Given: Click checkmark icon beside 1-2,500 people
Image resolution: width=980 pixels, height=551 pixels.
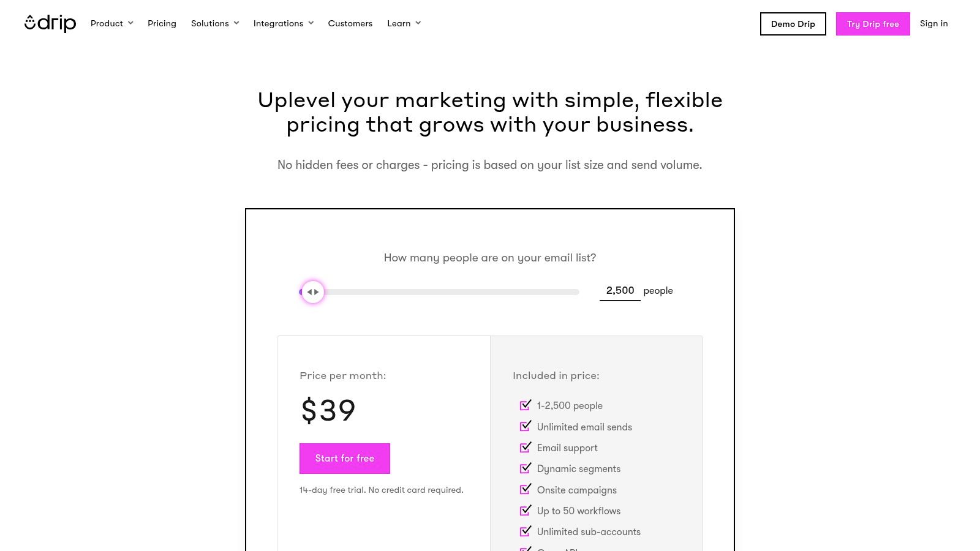Looking at the screenshot, I should tap(526, 405).
